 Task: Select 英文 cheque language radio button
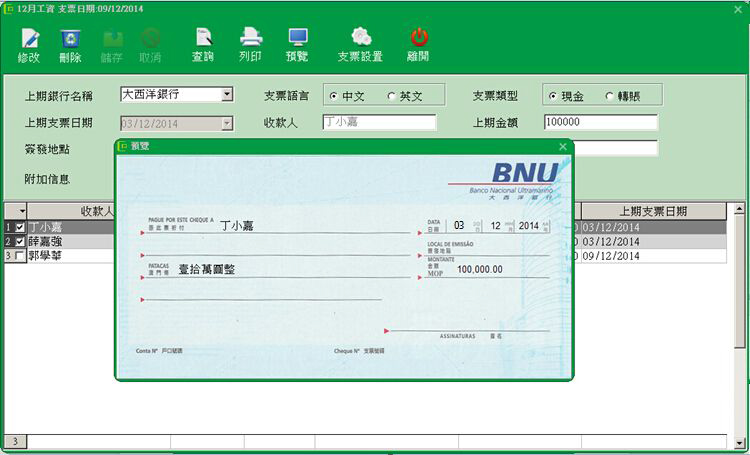point(391,97)
